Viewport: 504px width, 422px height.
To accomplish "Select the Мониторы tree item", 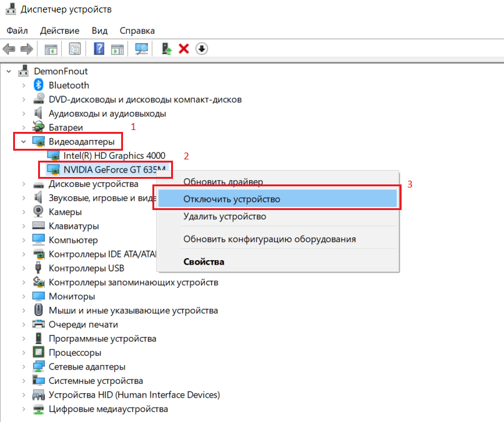I will (72, 296).
